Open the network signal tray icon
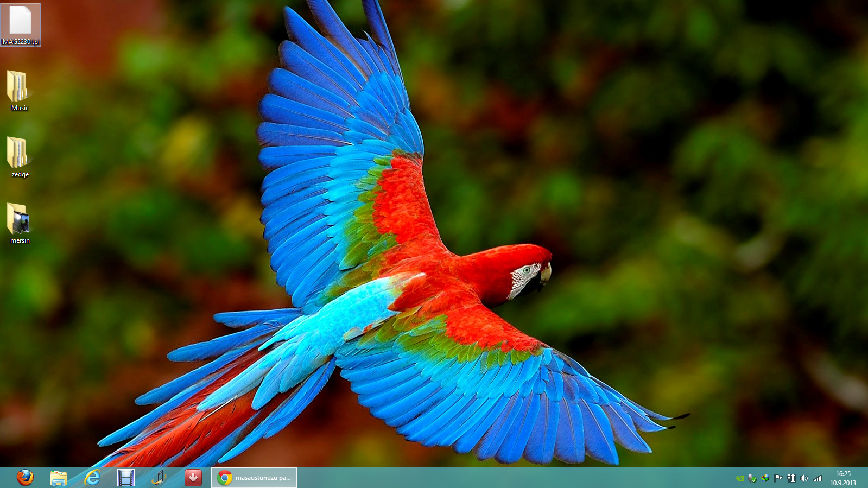Image resolution: width=868 pixels, height=488 pixels. [x=818, y=478]
